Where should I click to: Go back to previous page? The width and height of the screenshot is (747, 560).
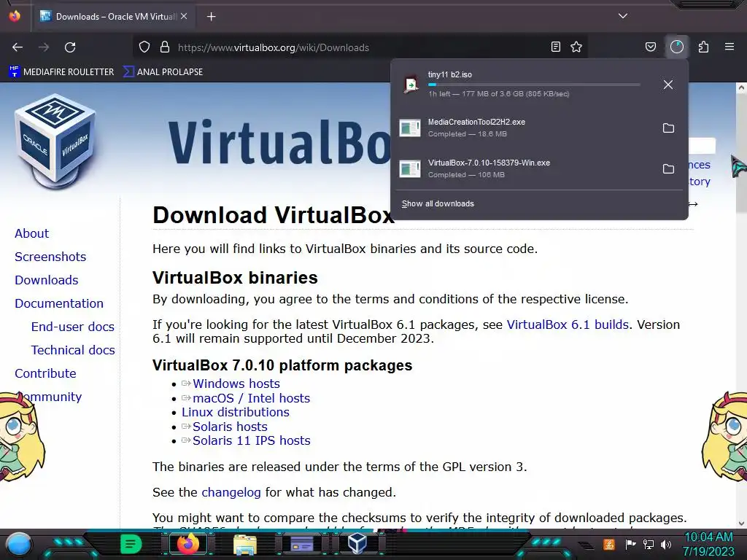tap(18, 47)
